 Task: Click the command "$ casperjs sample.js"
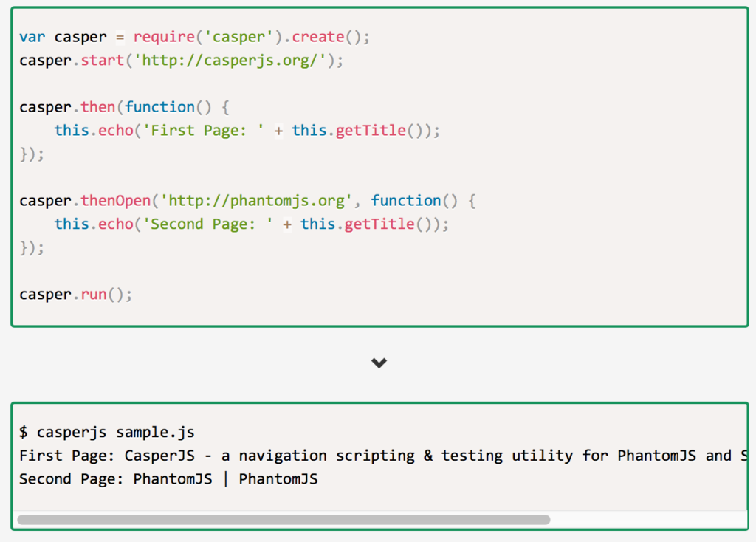tap(107, 433)
